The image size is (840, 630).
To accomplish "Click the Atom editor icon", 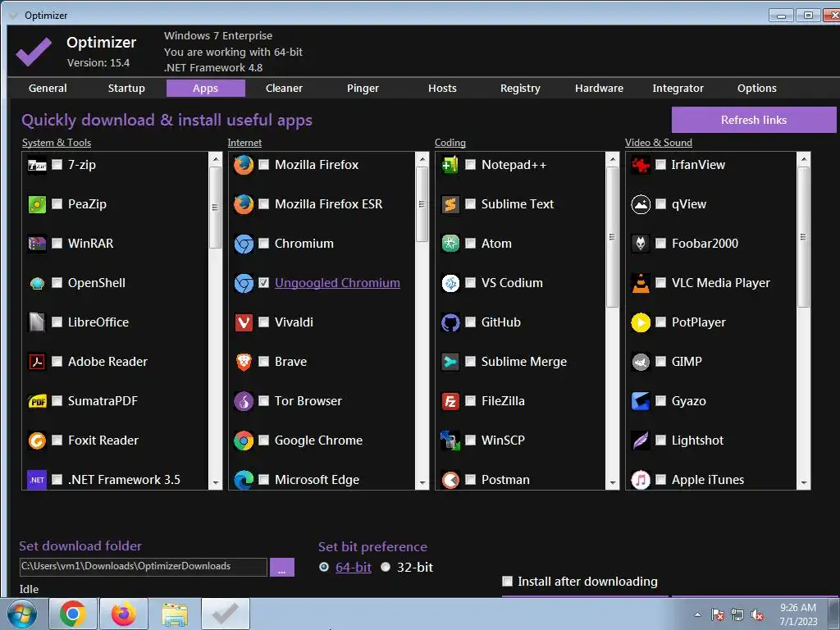I will click(x=450, y=244).
